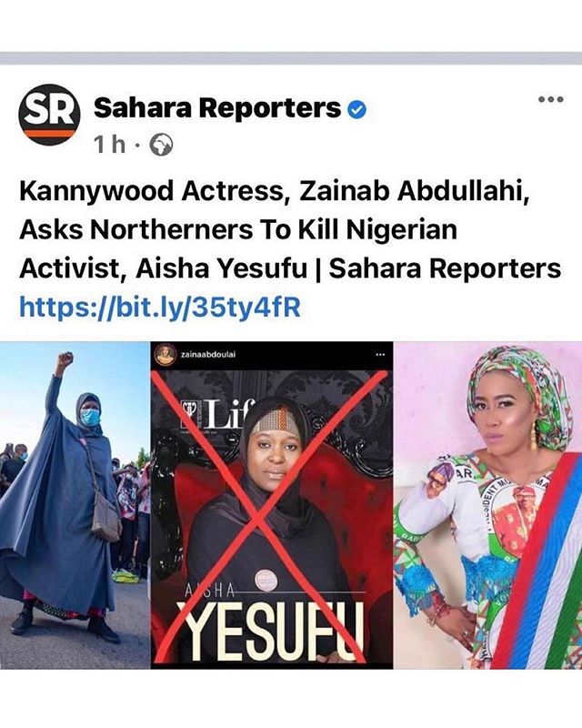The height and width of the screenshot is (728, 582).
Task: Click the zainaabdoulai profile avatar
Action: [x=164, y=354]
